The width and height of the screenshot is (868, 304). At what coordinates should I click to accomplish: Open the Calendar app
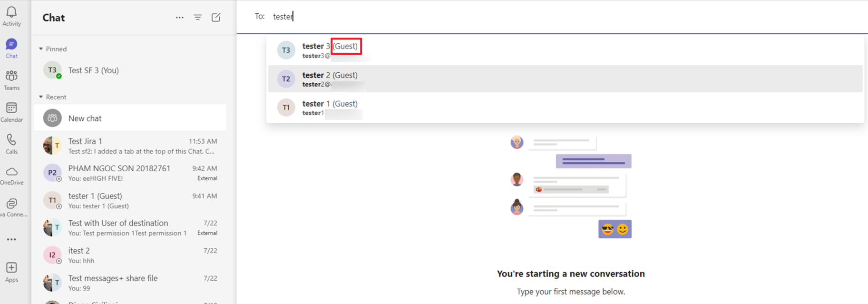tap(11, 112)
